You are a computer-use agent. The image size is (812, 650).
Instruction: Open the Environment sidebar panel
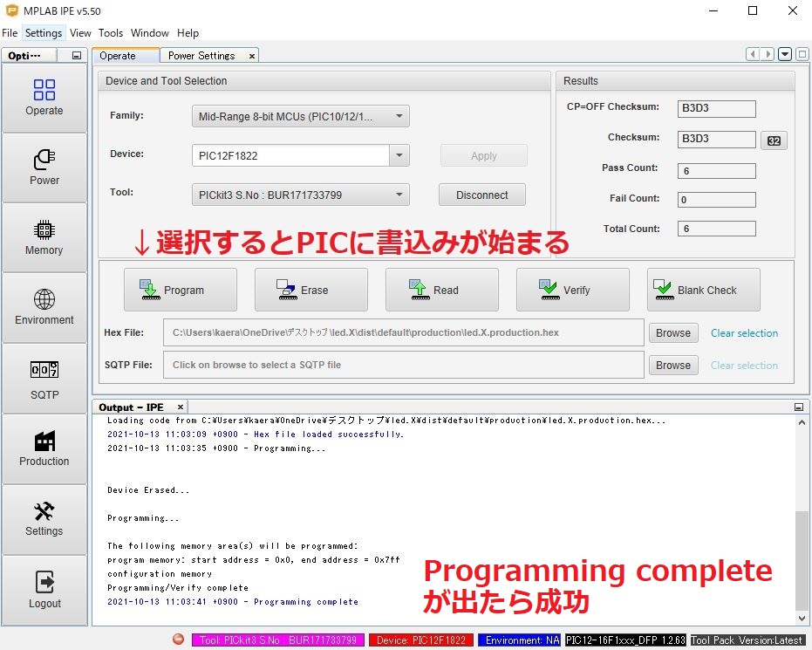(x=44, y=308)
